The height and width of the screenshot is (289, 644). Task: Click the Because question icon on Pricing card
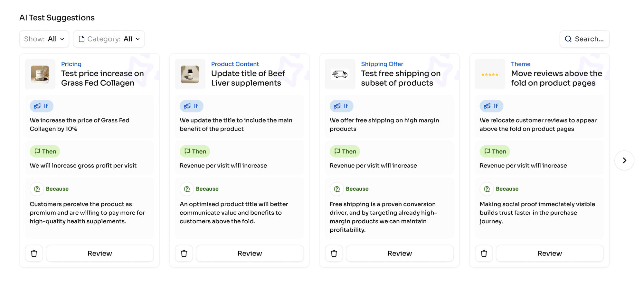tap(37, 189)
